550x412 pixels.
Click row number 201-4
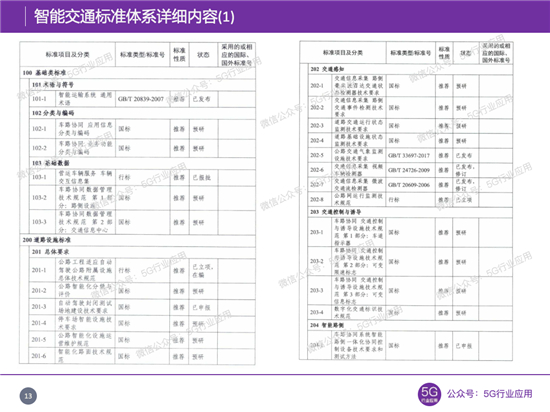39,323
